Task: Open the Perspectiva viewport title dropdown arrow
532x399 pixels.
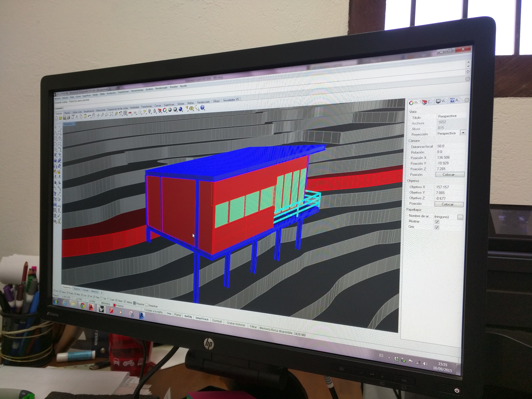Action: coord(74,124)
